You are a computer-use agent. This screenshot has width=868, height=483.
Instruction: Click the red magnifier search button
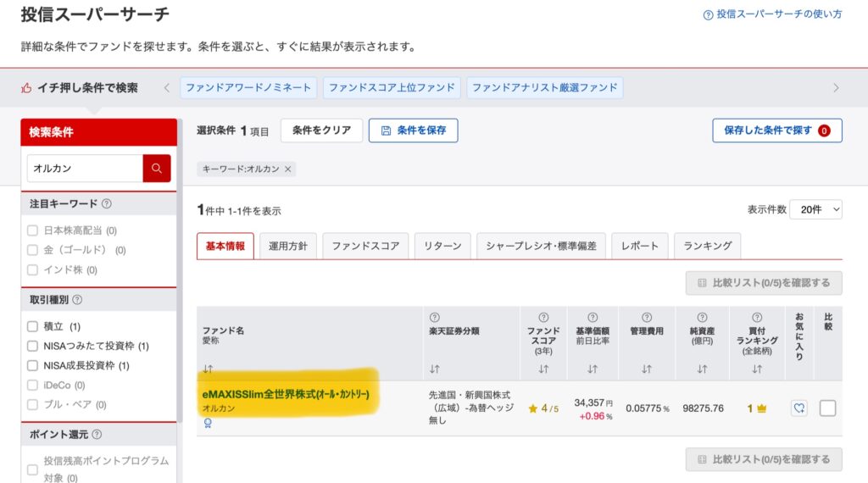click(x=157, y=169)
